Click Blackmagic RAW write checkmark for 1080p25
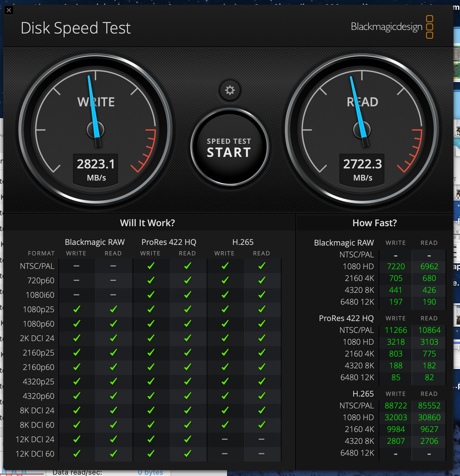This screenshot has height=476, width=460. [x=76, y=309]
